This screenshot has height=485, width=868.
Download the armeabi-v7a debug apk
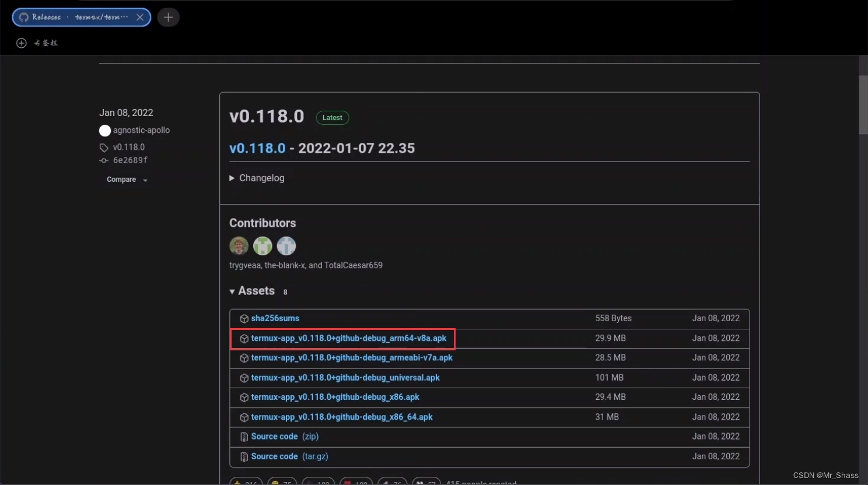(352, 358)
